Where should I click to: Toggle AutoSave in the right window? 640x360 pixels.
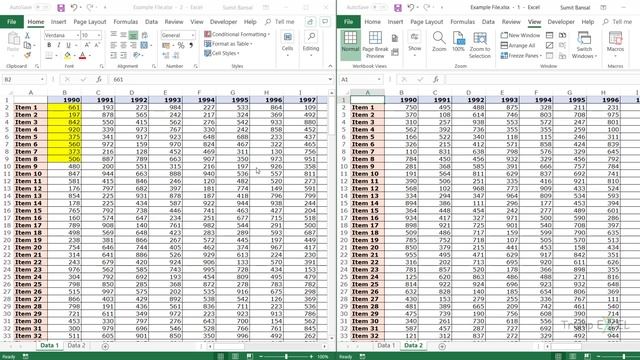[x=379, y=7]
